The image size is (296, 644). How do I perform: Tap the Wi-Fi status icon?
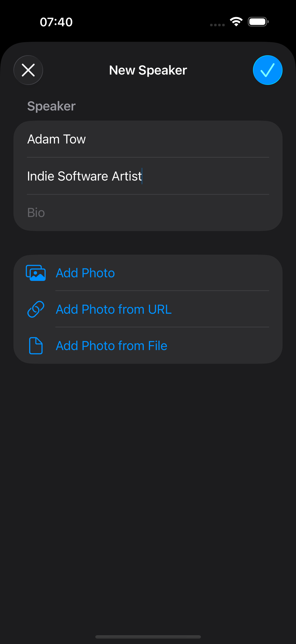[x=236, y=22]
